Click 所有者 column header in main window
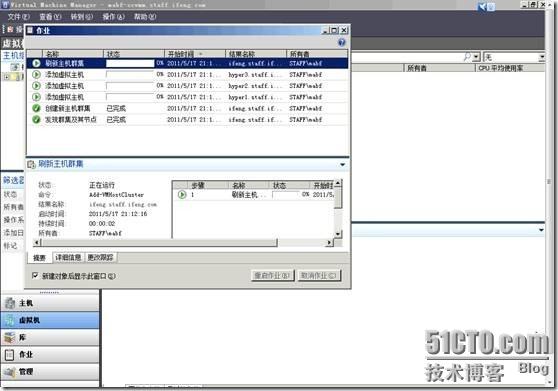558x391 pixels. 440,68
